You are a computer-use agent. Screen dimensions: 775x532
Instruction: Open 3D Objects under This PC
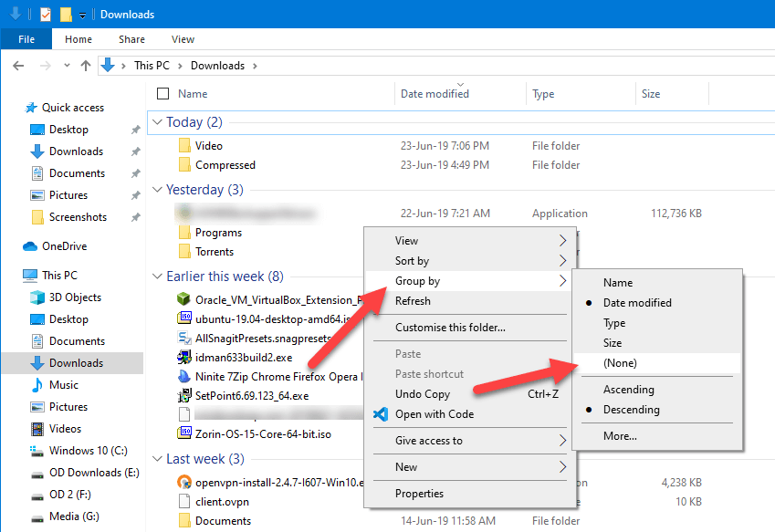[75, 297]
